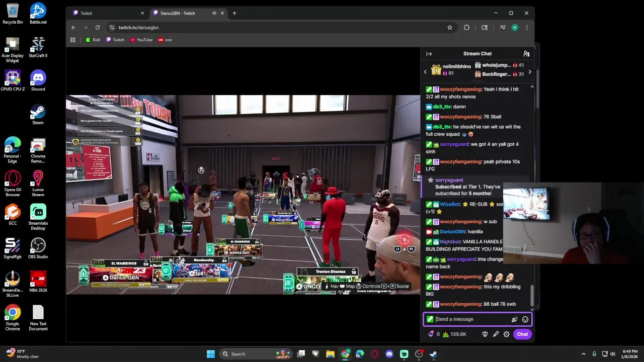Open the weather widget showing 35°F
644x362 pixels.
click(x=22, y=354)
